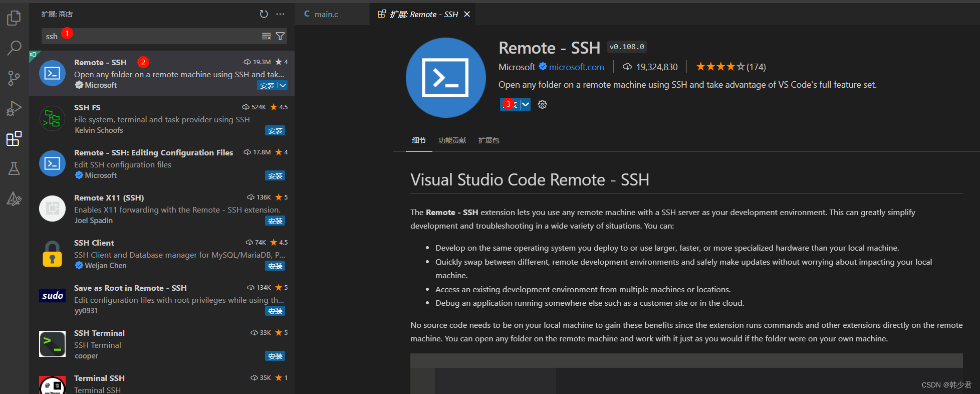Image resolution: width=980 pixels, height=394 pixels.
Task: Click SSH FS extension tree icon
Action: coord(52,118)
